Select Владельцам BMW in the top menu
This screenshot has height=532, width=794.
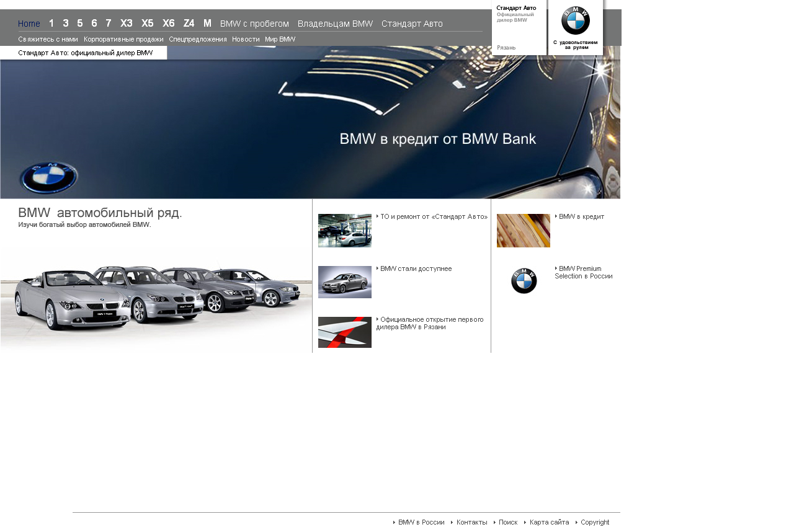pos(335,24)
